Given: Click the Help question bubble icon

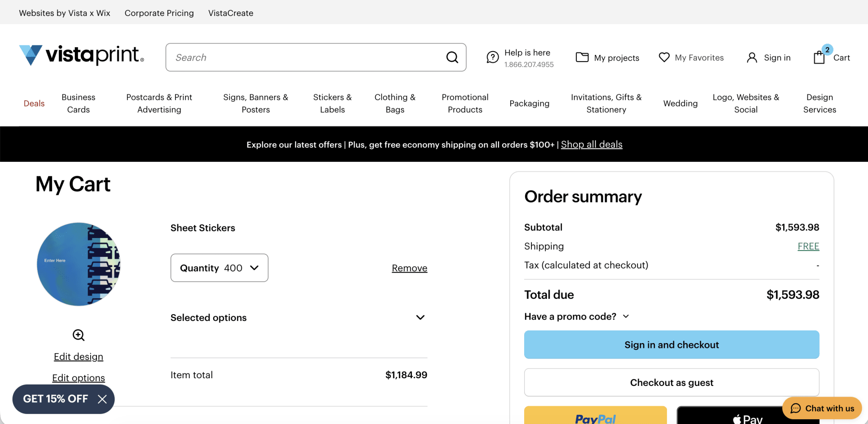Looking at the screenshot, I should [x=492, y=57].
